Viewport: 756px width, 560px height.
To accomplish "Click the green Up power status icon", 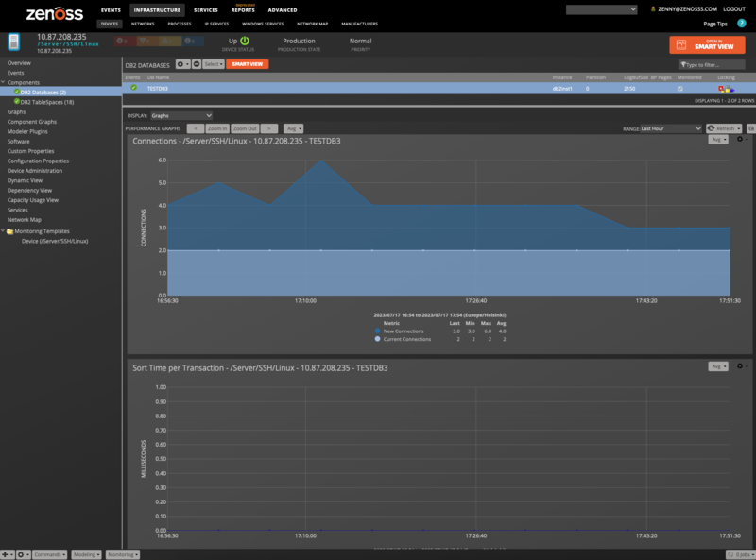I will [245, 41].
